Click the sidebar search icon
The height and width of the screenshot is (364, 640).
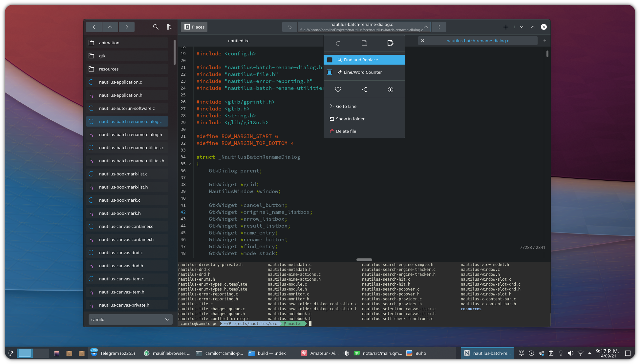pyautogui.click(x=156, y=27)
